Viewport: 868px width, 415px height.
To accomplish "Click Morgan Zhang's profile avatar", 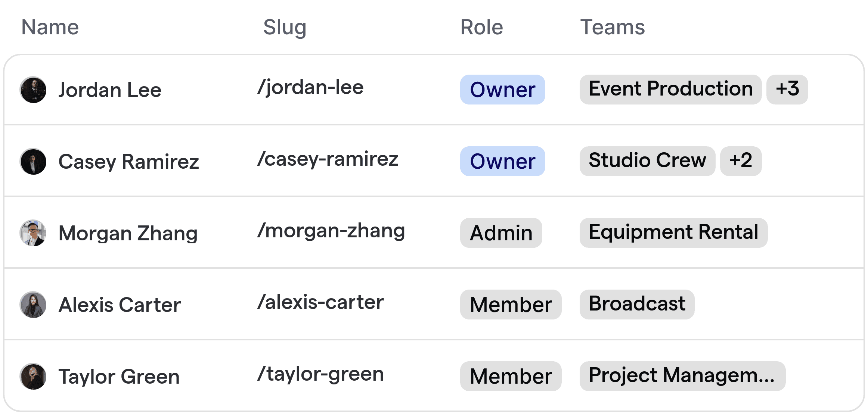I will (x=33, y=233).
